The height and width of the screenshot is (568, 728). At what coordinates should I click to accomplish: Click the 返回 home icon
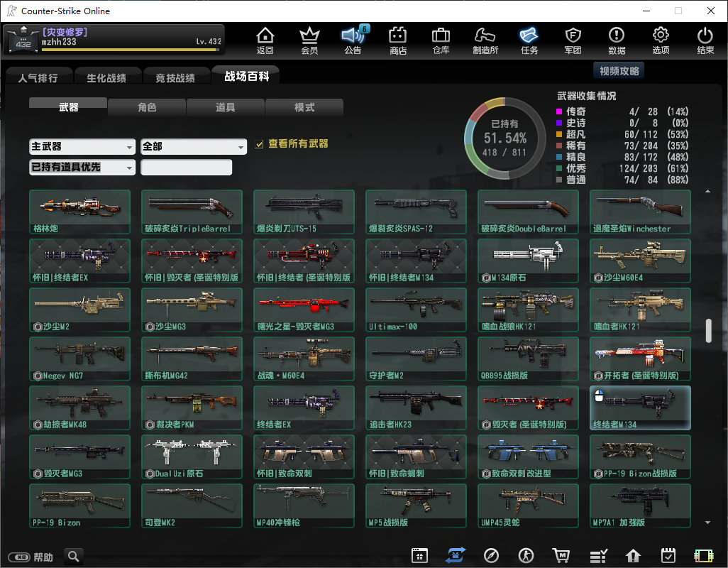point(265,40)
